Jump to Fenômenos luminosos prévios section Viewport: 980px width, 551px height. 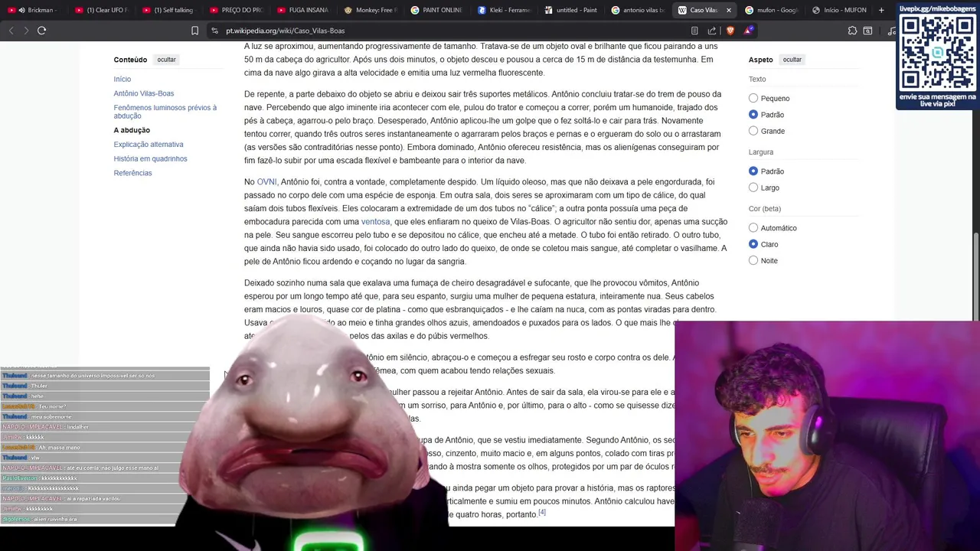click(x=165, y=112)
